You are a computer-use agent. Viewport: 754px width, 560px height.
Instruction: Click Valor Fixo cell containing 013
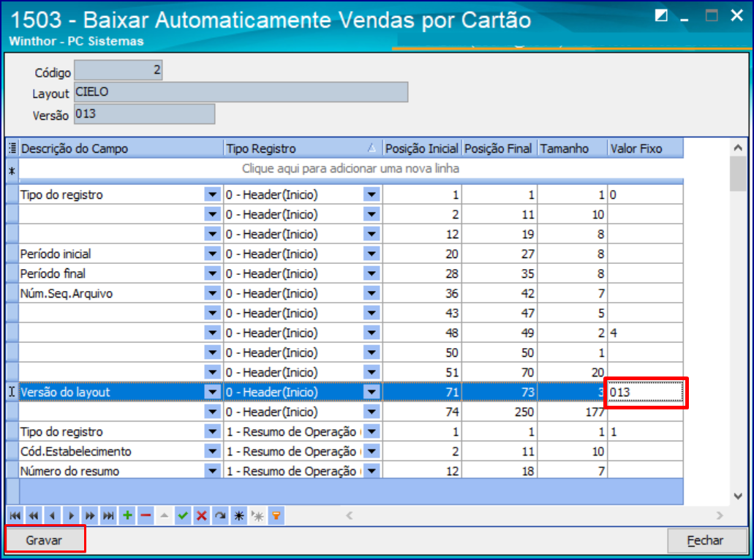tap(645, 393)
